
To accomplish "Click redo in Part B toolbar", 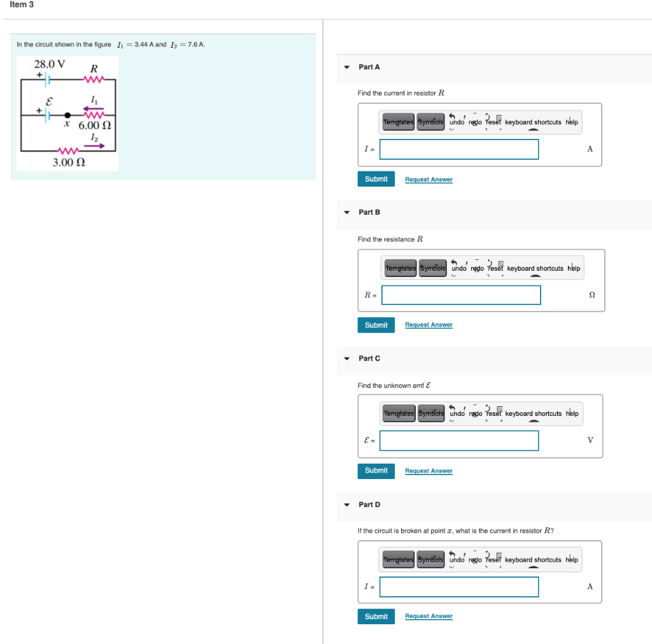I will (478, 268).
